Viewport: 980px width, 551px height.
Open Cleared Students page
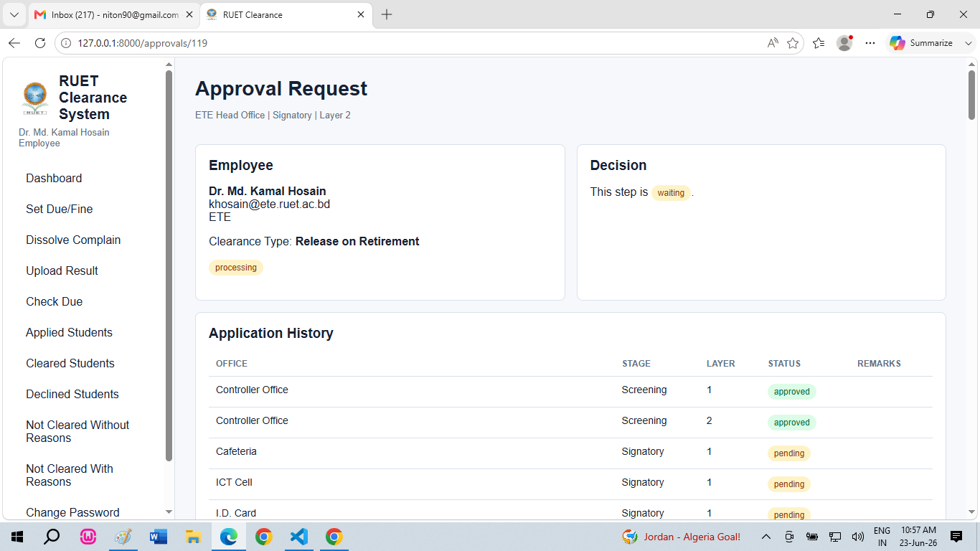coord(70,363)
